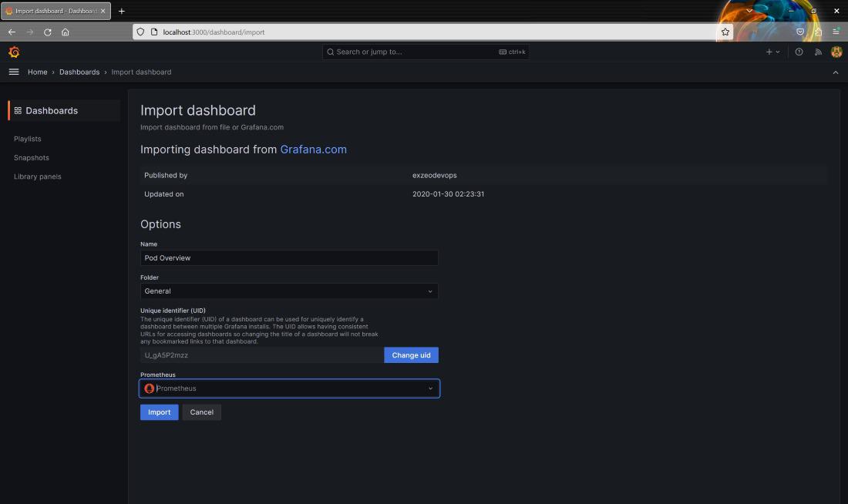Click the page info icon in URL bar
848x504 pixels.
click(x=154, y=32)
